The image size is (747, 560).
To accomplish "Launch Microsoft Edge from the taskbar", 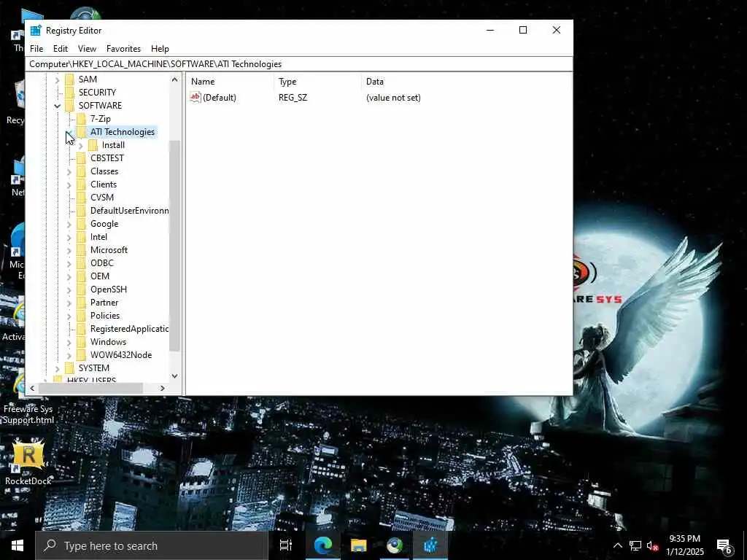I will (322, 545).
